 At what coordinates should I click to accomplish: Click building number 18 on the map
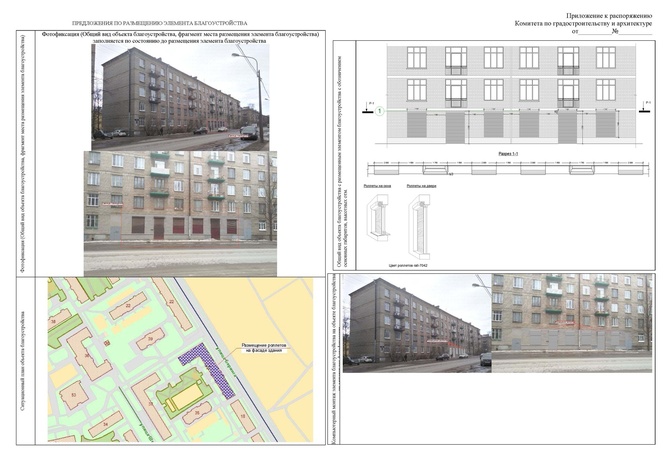coord(243,416)
